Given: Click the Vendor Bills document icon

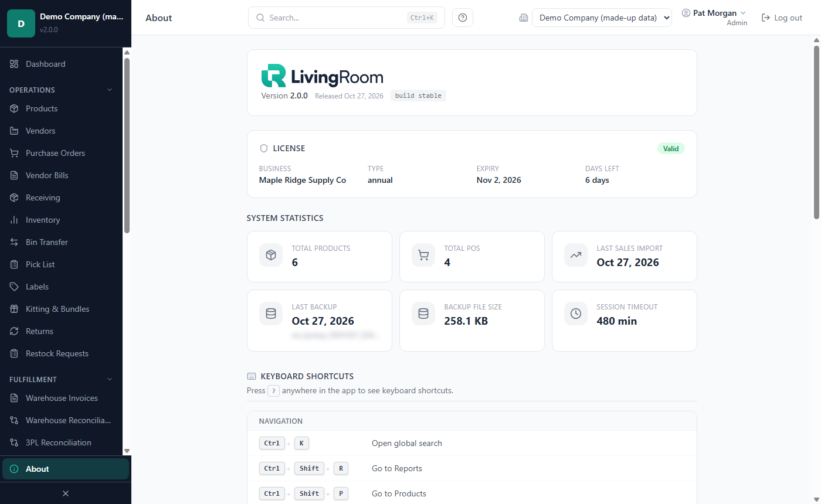Looking at the screenshot, I should point(14,175).
